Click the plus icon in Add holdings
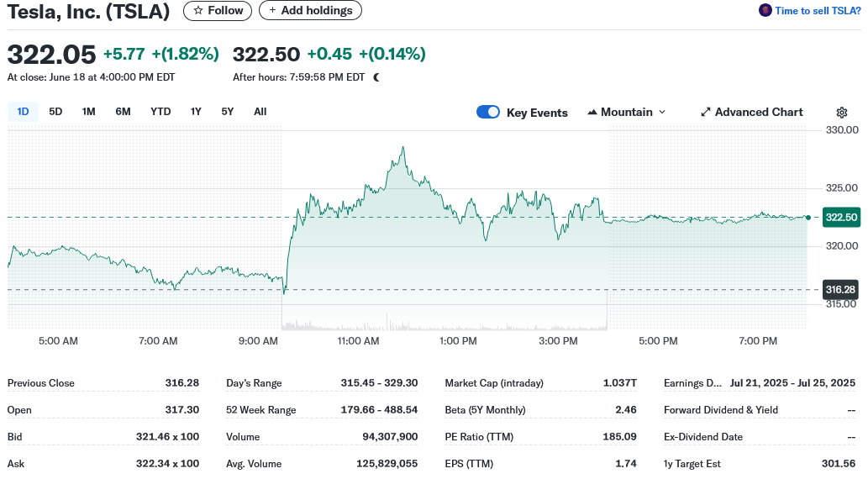868x479 pixels. click(x=272, y=11)
